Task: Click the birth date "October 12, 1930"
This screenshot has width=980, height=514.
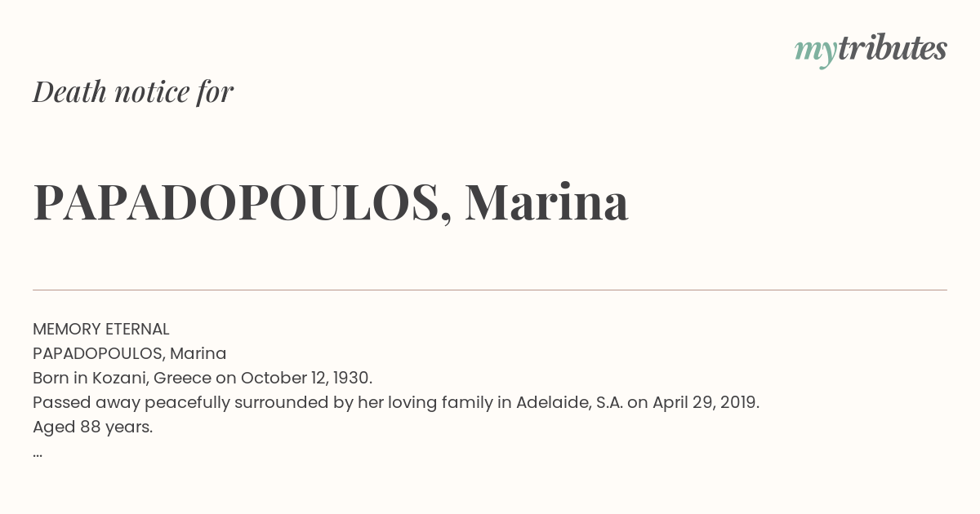Action: click(305, 378)
